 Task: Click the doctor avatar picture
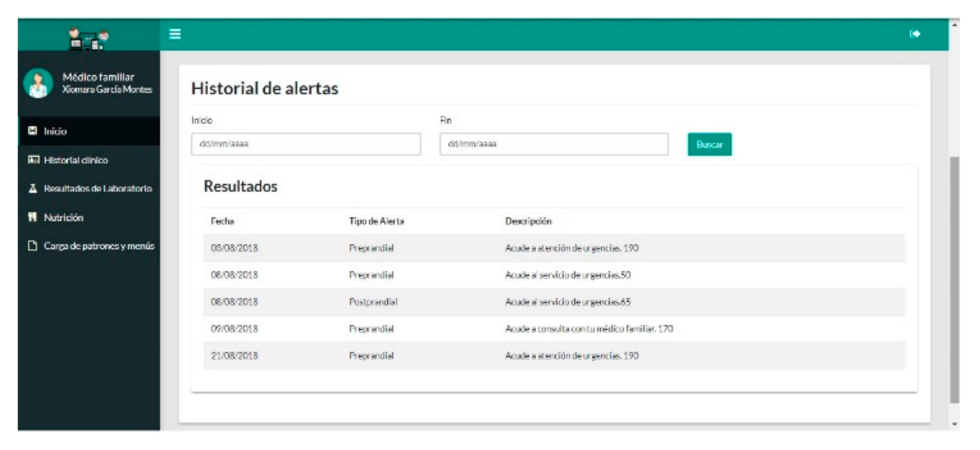38,83
